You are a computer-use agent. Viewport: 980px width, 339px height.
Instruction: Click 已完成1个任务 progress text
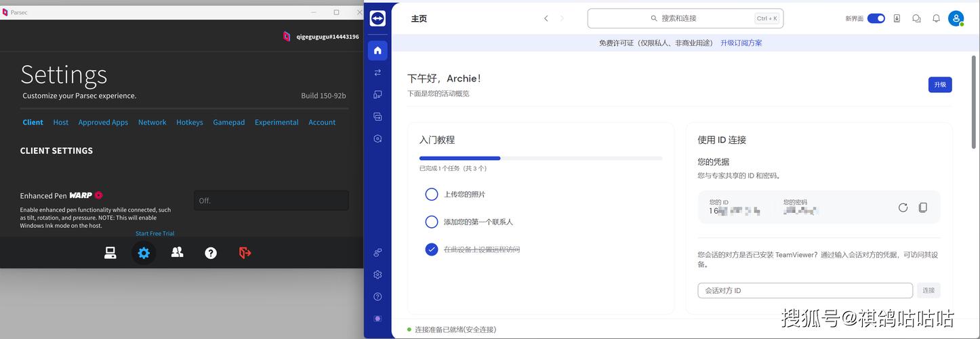pos(453,168)
